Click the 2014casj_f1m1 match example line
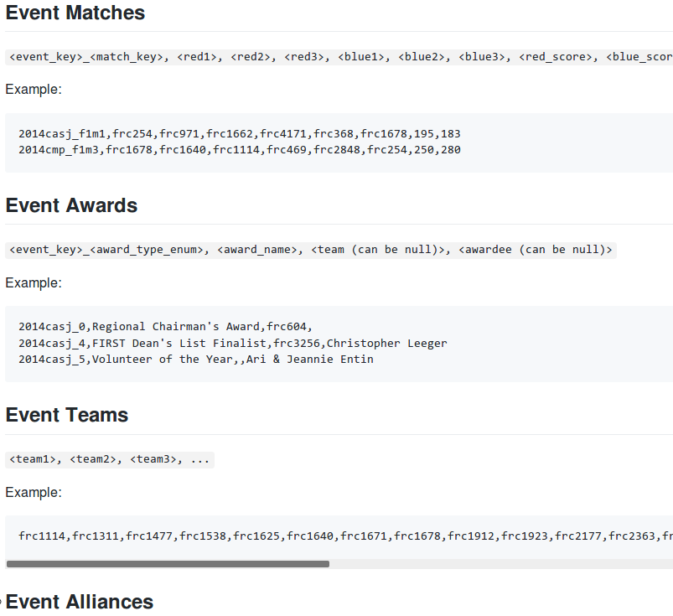The image size is (673, 616). (x=240, y=133)
